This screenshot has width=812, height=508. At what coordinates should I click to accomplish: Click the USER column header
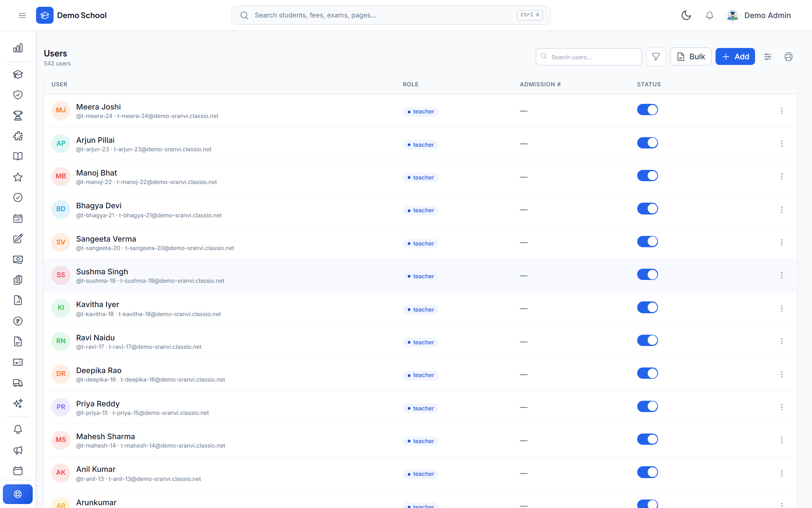click(59, 84)
